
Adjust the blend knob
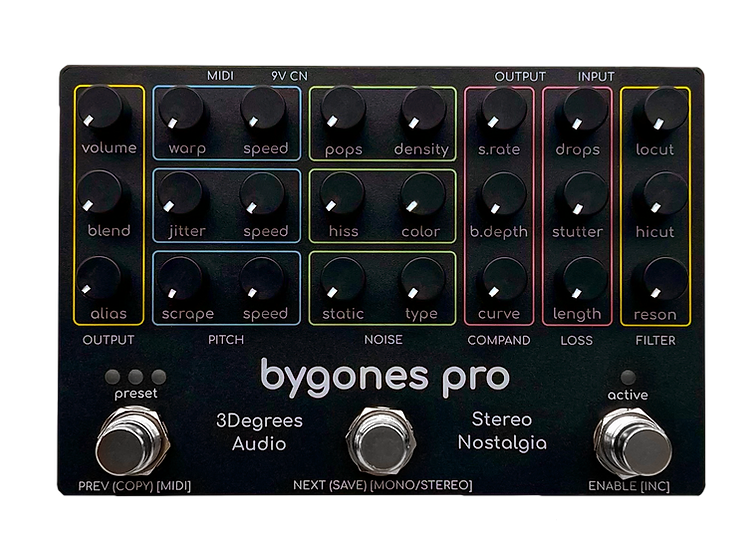(x=99, y=192)
